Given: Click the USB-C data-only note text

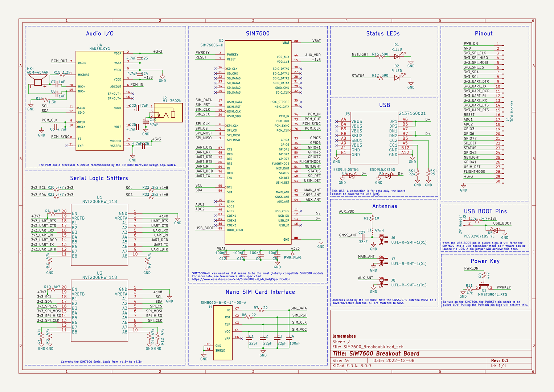Looking at the screenshot, I should pos(369,192).
